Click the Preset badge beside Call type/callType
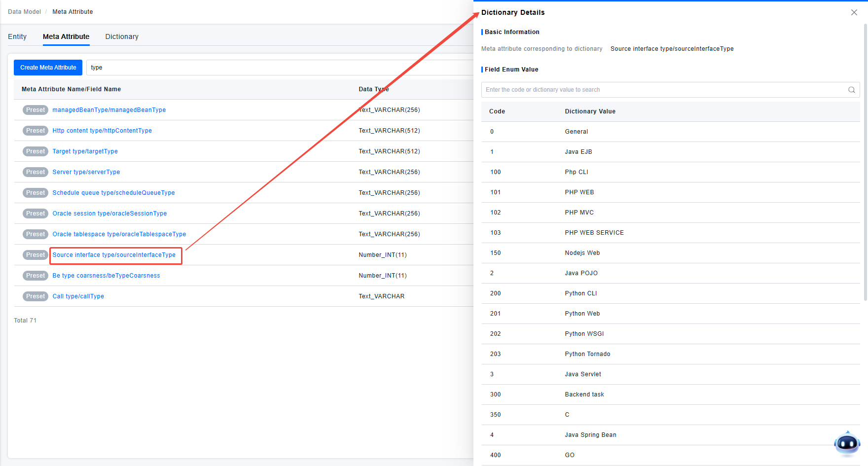Image resolution: width=868 pixels, height=466 pixels. [36, 296]
